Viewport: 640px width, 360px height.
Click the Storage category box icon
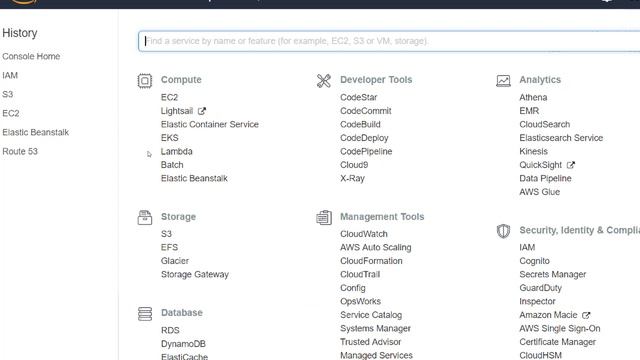tap(144, 218)
